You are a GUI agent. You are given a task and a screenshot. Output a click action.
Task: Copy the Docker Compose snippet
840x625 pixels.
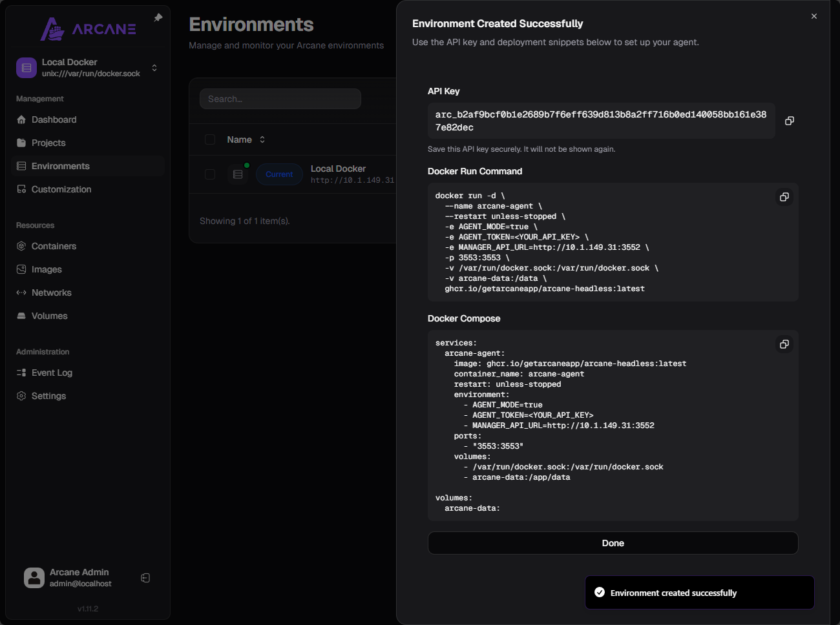784,344
